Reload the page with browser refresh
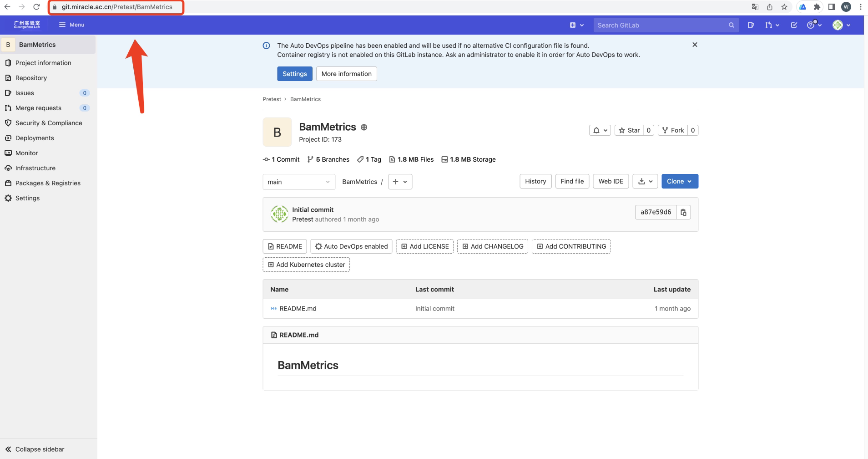The image size is (868, 459). [36, 7]
